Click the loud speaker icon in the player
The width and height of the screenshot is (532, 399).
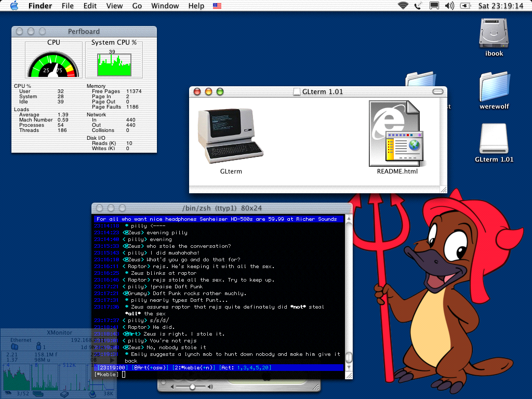(210, 387)
